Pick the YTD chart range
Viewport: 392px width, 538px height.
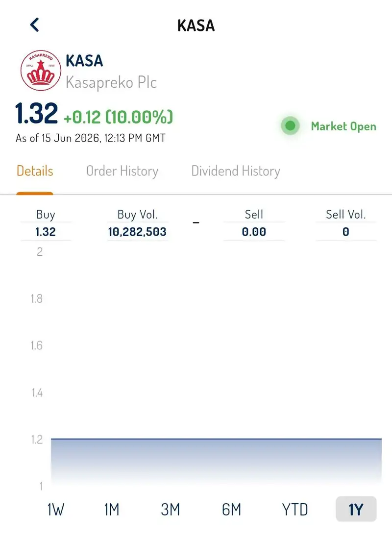click(x=295, y=509)
